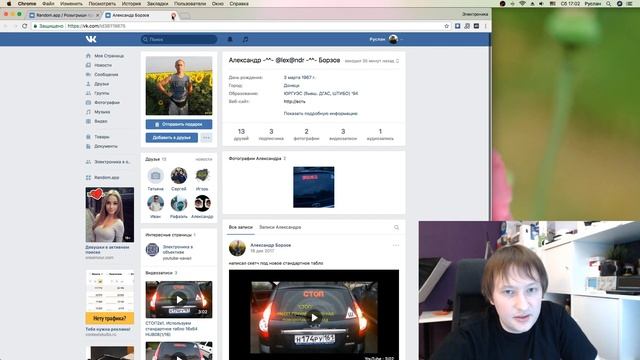Open friend Иван's avatar
The height and width of the screenshot is (360, 640).
click(156, 203)
